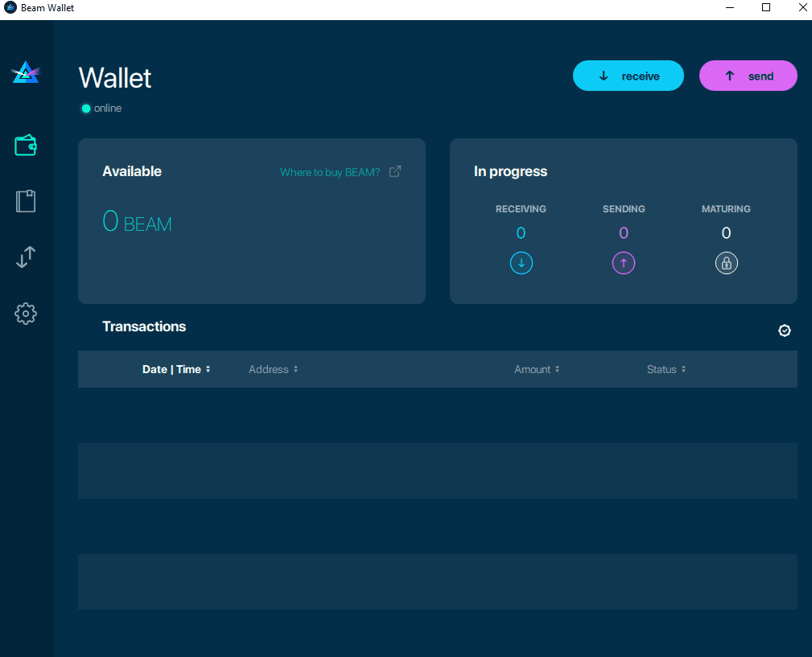Click Beam Wallet title bar icon

coord(10,8)
